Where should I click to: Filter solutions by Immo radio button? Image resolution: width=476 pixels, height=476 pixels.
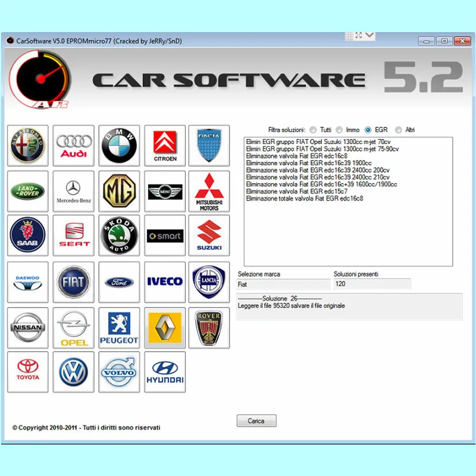[339, 130]
